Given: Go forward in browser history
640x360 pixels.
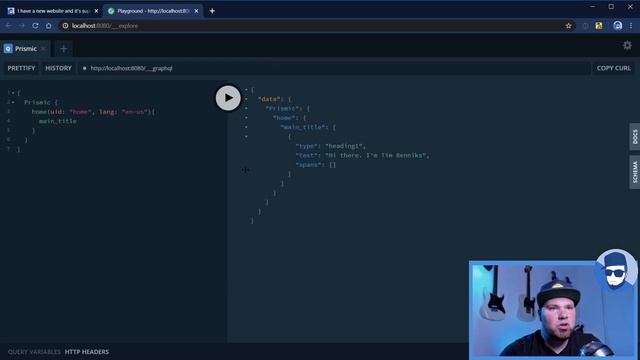Looking at the screenshot, I should pos(22,26).
